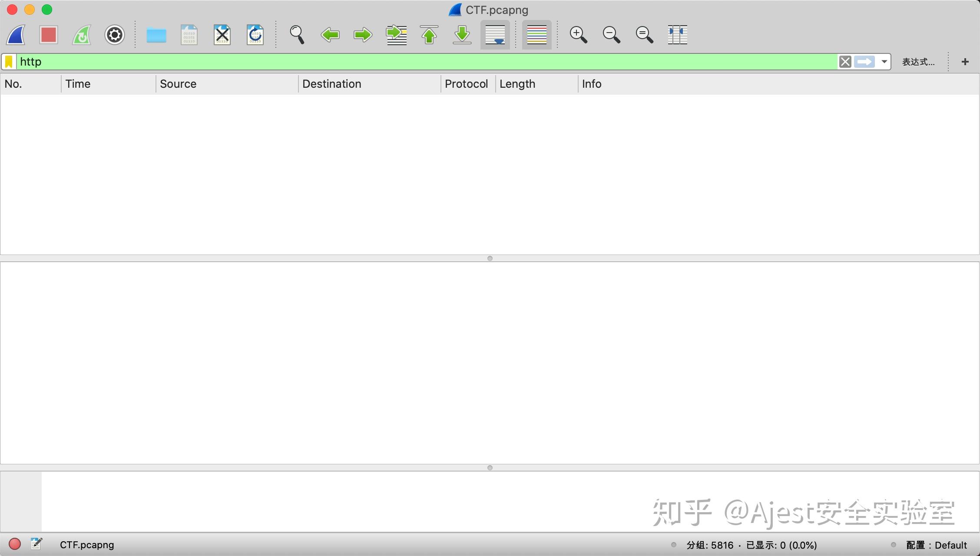Apply the display filter arrow
The image size is (980, 556).
[864, 62]
